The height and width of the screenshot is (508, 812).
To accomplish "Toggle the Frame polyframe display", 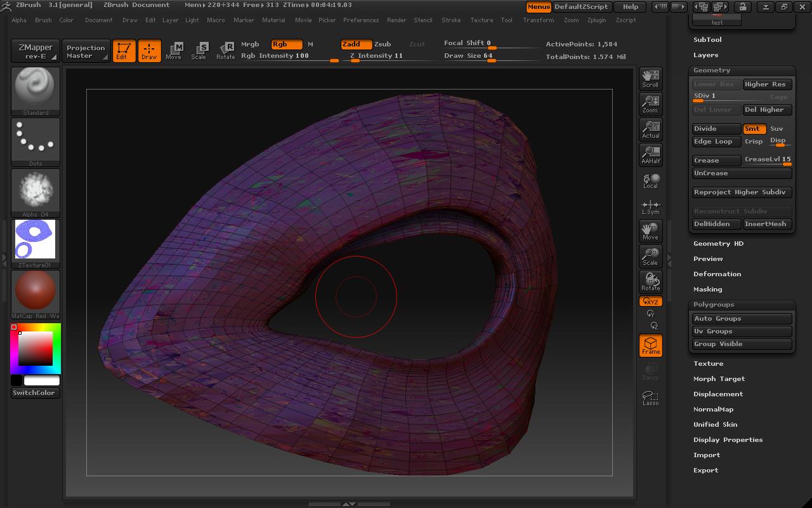I will [650, 345].
